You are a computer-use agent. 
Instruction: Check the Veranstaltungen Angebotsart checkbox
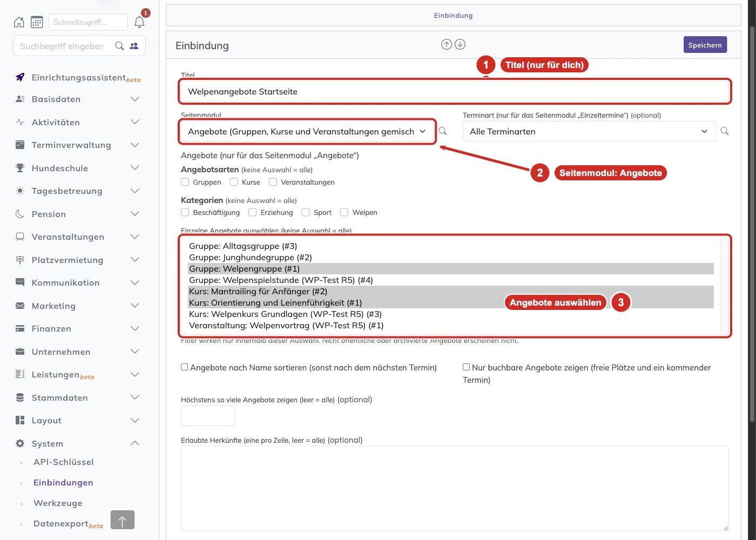(x=273, y=182)
